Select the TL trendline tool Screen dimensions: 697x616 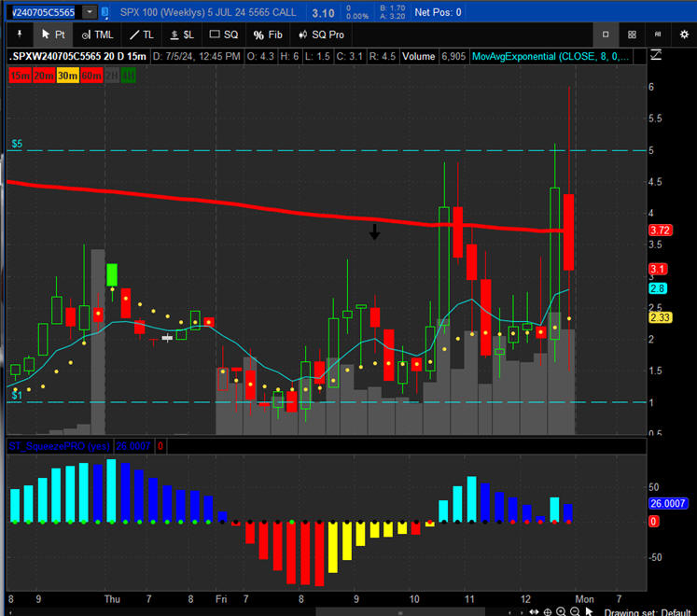142,35
